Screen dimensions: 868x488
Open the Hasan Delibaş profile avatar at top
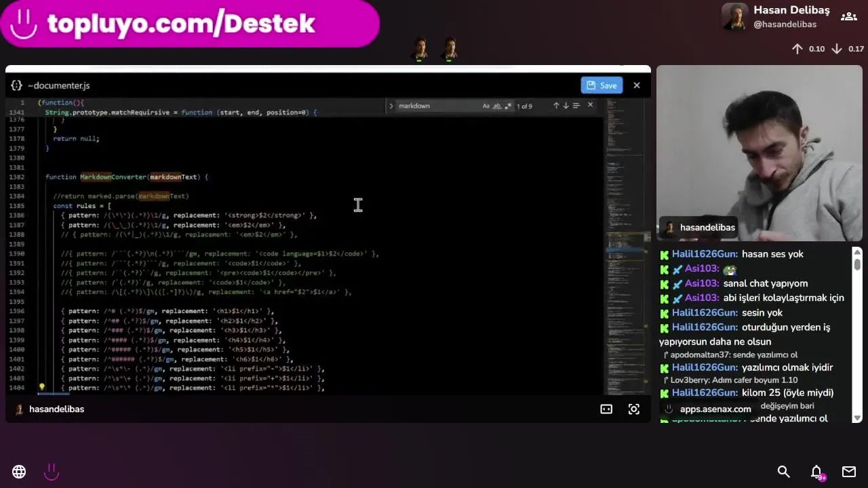click(x=734, y=17)
